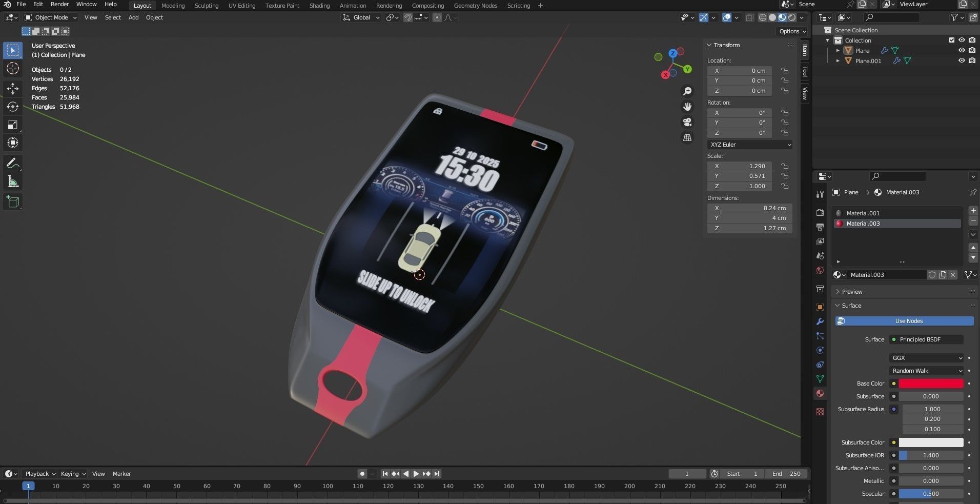
Task: Activate the Annotate tool
Action: (13, 164)
